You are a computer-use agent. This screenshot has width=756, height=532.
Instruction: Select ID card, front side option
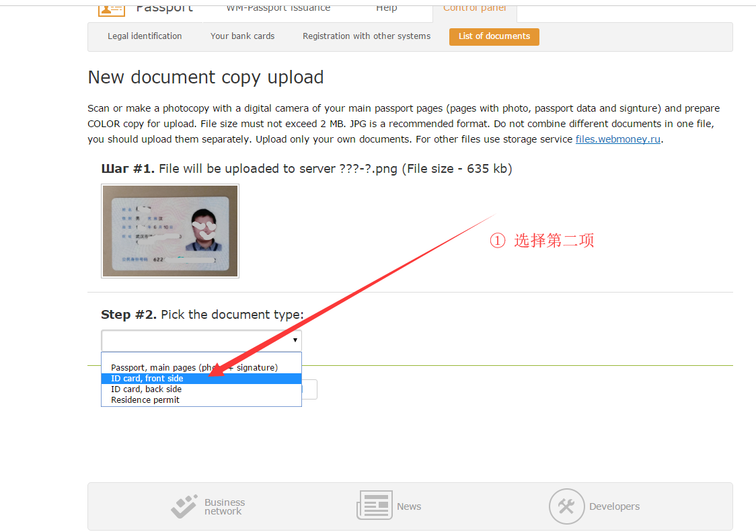click(147, 379)
